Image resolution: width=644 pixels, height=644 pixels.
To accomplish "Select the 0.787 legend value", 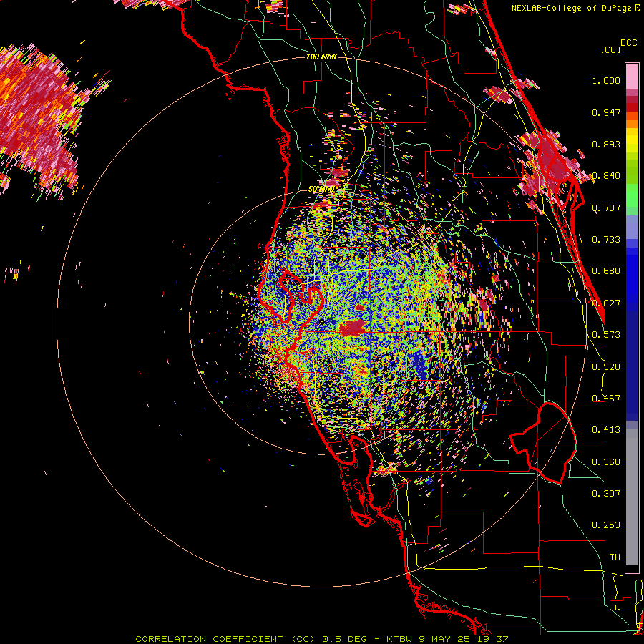I will (x=606, y=208).
